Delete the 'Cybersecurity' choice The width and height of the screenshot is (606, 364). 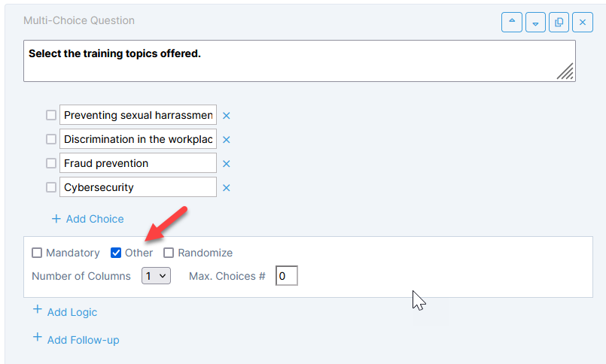[x=226, y=188]
